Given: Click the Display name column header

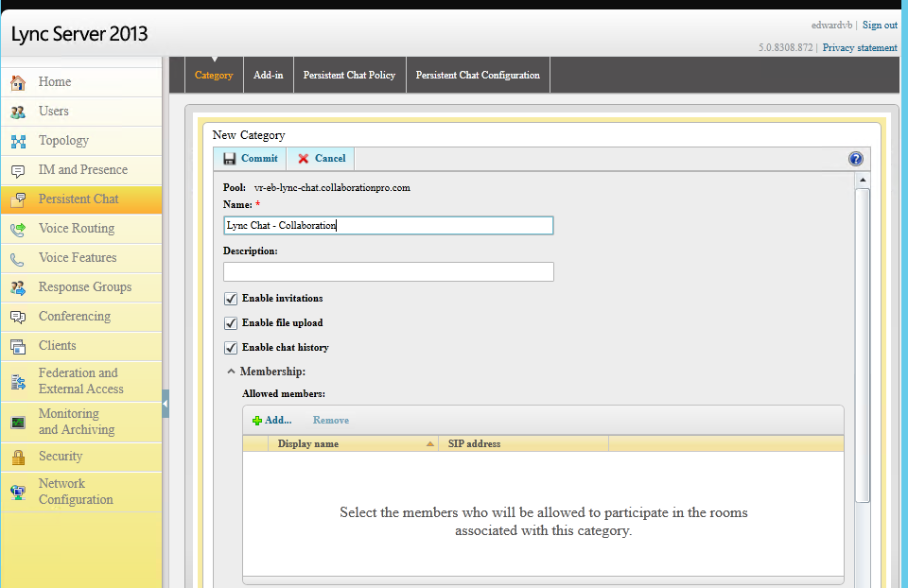Looking at the screenshot, I should point(353,444).
